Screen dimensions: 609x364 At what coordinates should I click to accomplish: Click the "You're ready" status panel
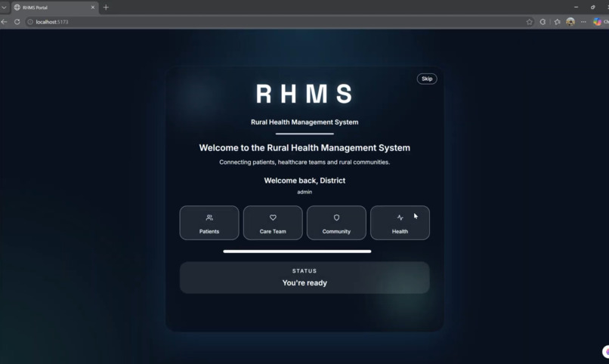point(304,277)
